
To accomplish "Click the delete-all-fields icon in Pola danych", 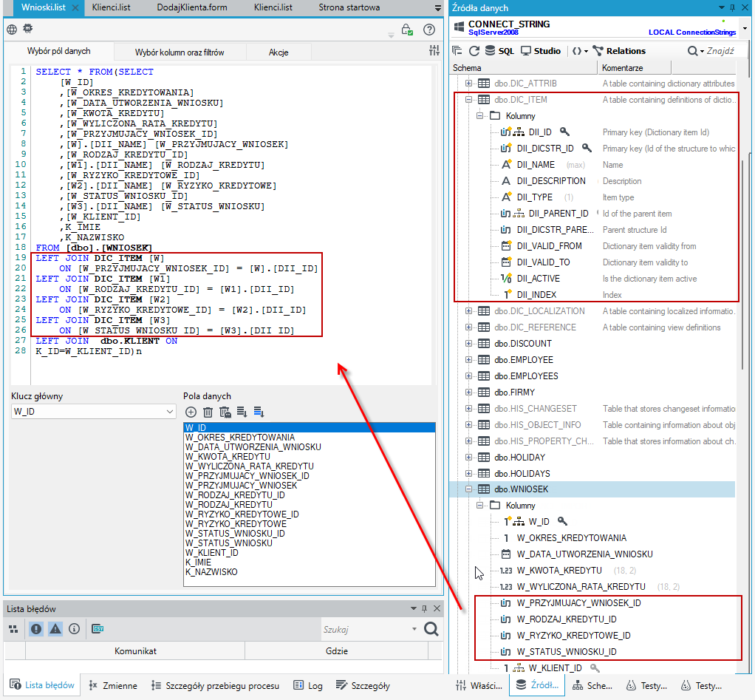I will tap(225, 412).
